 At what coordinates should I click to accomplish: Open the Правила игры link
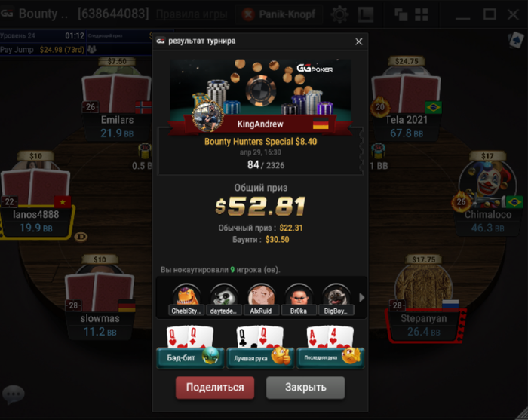192,14
